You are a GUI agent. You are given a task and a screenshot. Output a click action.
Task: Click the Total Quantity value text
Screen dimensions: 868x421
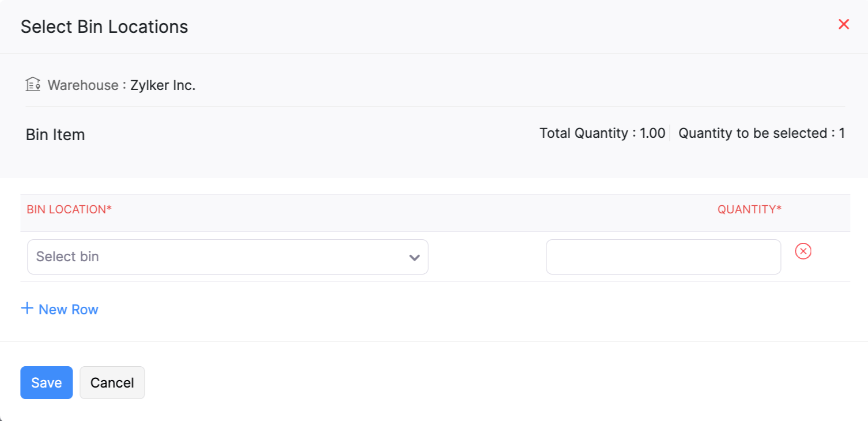pyautogui.click(x=602, y=133)
